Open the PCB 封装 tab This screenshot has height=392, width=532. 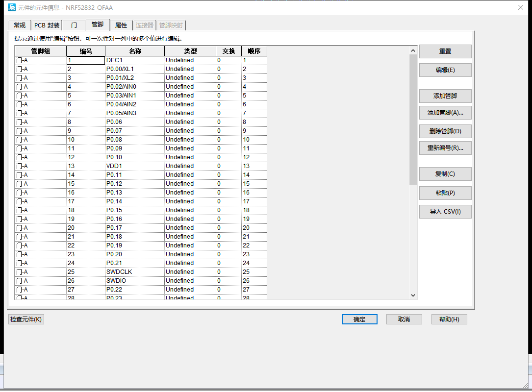pyautogui.click(x=47, y=25)
